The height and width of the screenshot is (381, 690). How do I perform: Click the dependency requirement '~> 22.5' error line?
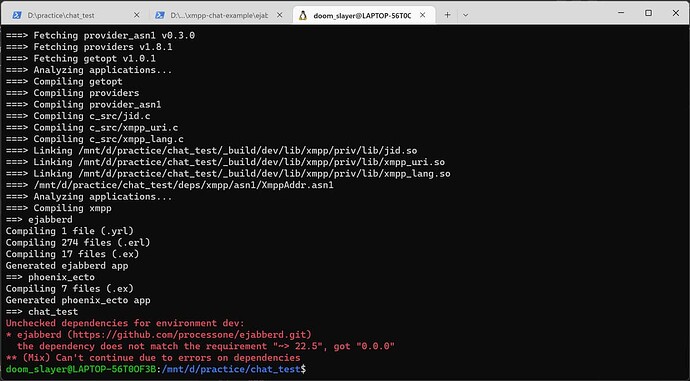[x=206, y=346]
